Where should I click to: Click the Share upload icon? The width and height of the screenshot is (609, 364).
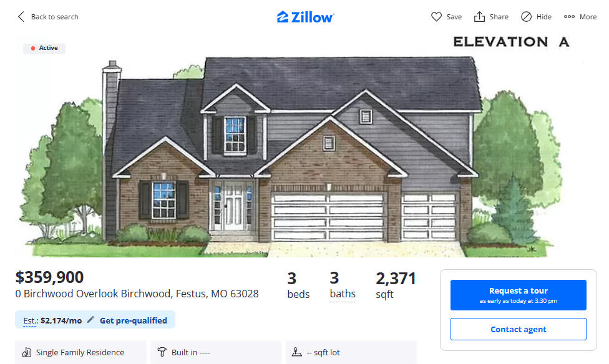tap(479, 17)
